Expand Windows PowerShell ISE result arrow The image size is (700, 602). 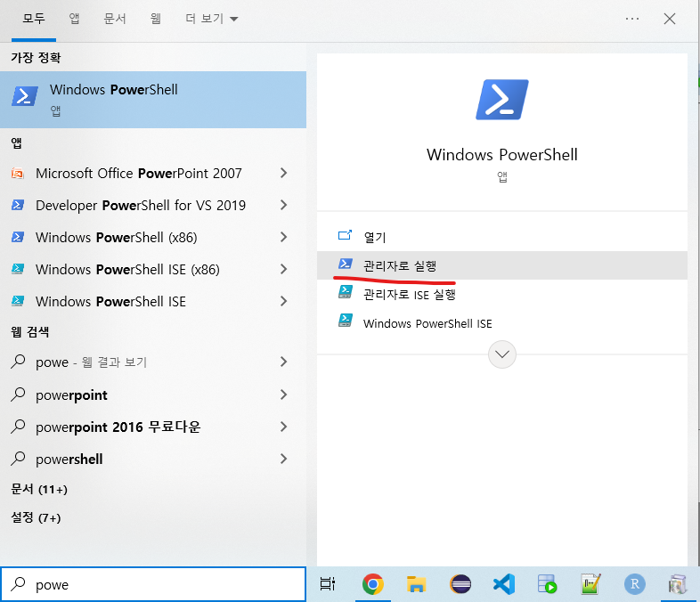(283, 301)
